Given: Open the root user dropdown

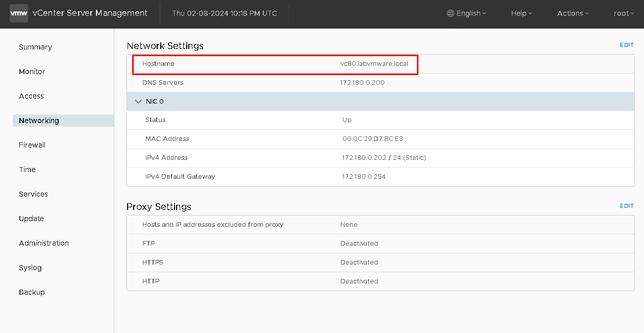Looking at the screenshot, I should pyautogui.click(x=624, y=13).
